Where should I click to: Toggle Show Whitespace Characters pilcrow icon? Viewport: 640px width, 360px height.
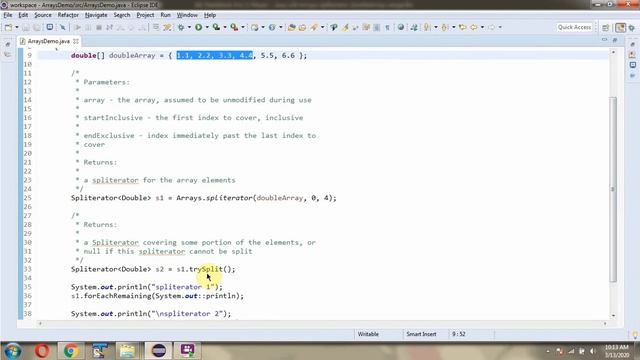coord(387,27)
